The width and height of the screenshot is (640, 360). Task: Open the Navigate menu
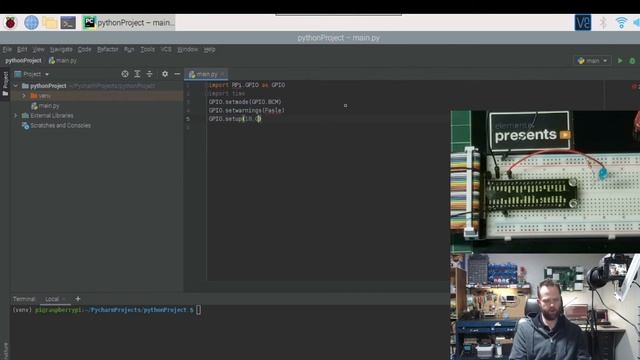(x=61, y=49)
